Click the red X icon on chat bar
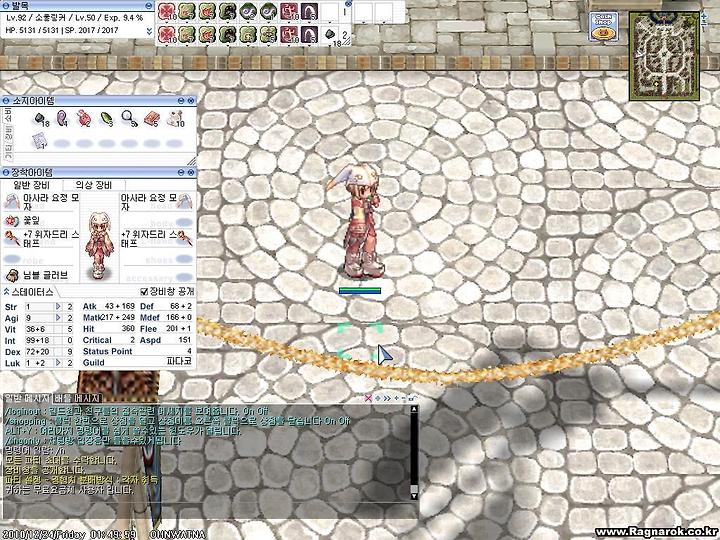 368,398
